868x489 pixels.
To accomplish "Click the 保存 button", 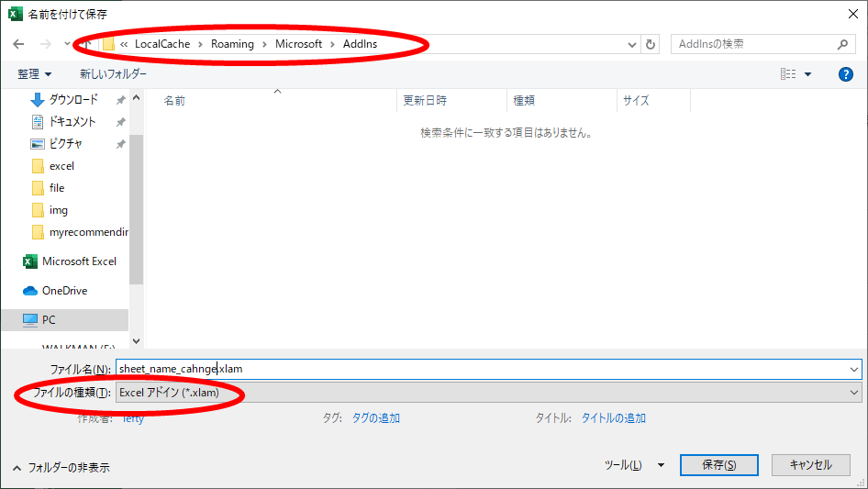I will coord(718,465).
